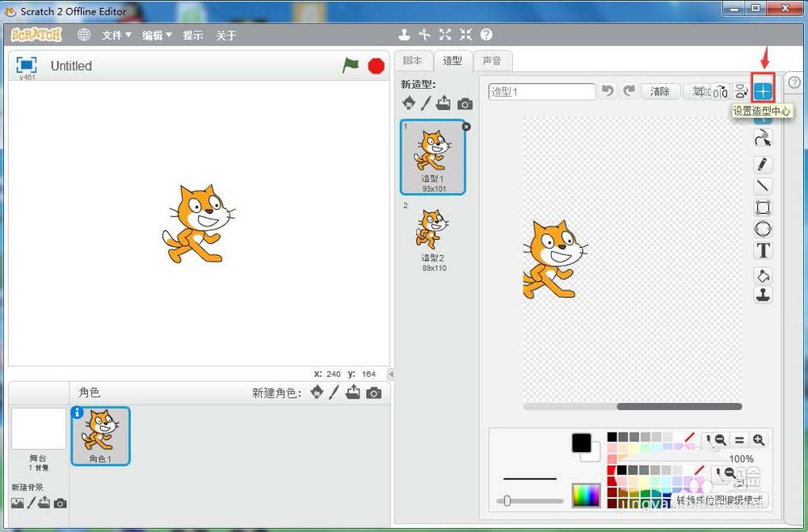This screenshot has width=808, height=532.
Task: Open the 文件 (File) dropdown menu
Action: click(x=116, y=36)
